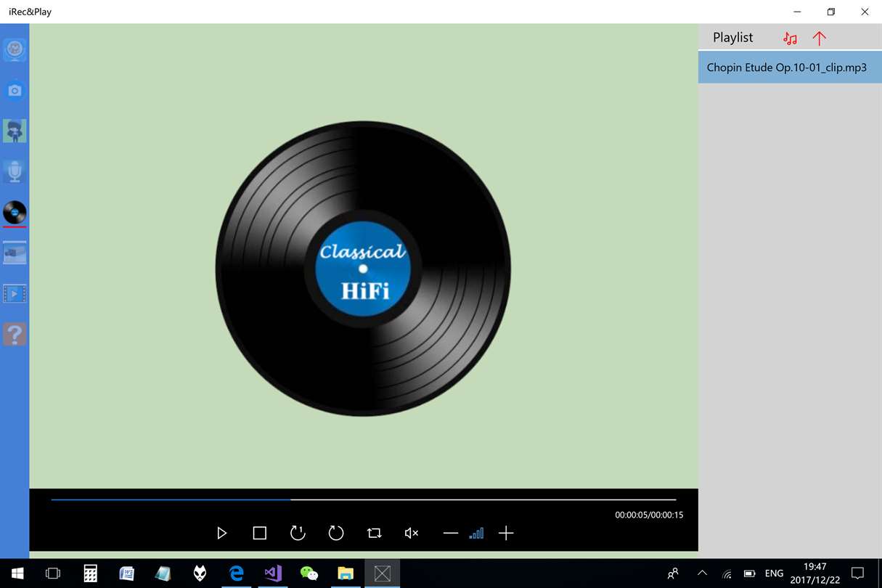The height and width of the screenshot is (588, 882).
Task: Decrease volume with the minus button
Action: point(451,534)
